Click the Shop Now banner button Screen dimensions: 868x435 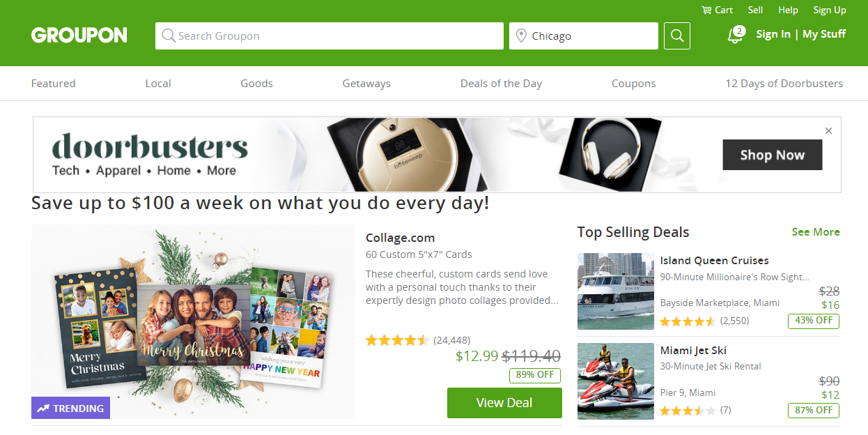[773, 155]
